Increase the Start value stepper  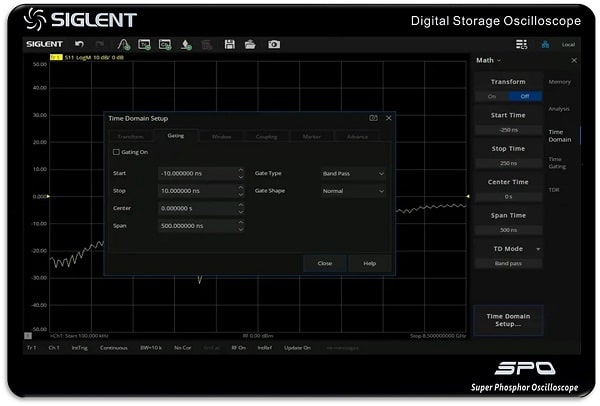[241, 170]
